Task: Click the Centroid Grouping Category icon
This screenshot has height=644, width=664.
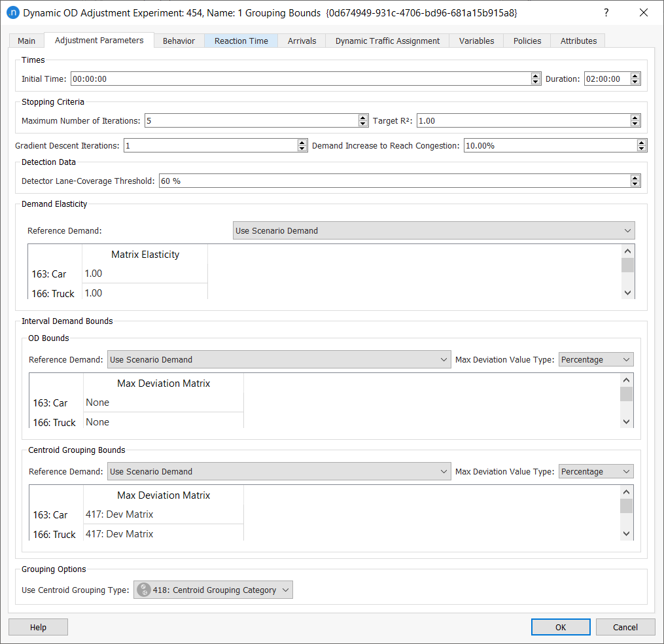Action: click(x=143, y=590)
